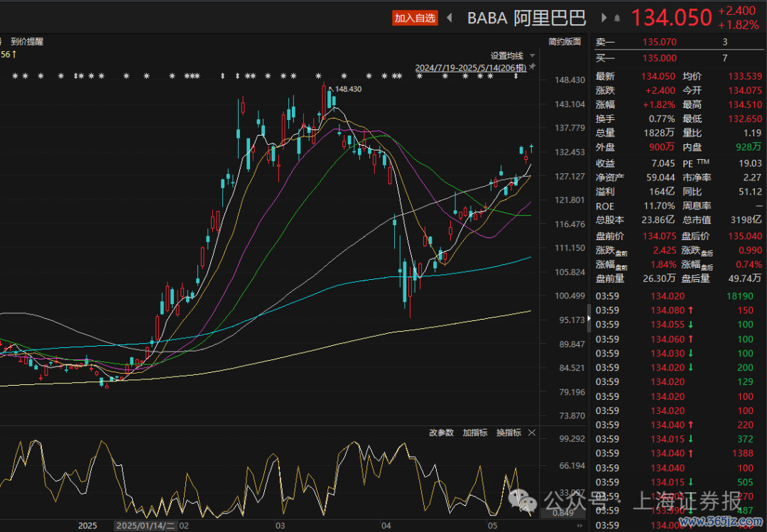
Task: Click the up-arrow icon next to 56
Action: tap(13, 54)
